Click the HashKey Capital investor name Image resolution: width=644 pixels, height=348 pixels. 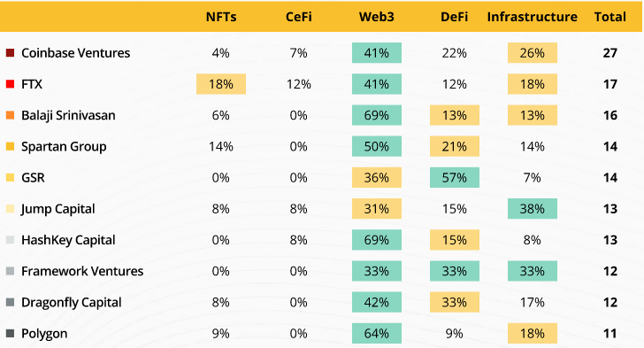tap(68, 240)
